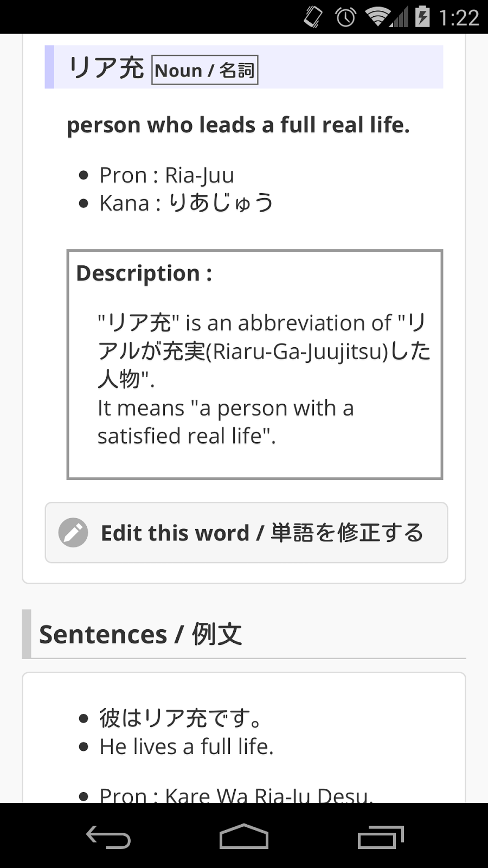Tap the Sentences / 例文 section header
The height and width of the screenshot is (868, 488).
141,634
